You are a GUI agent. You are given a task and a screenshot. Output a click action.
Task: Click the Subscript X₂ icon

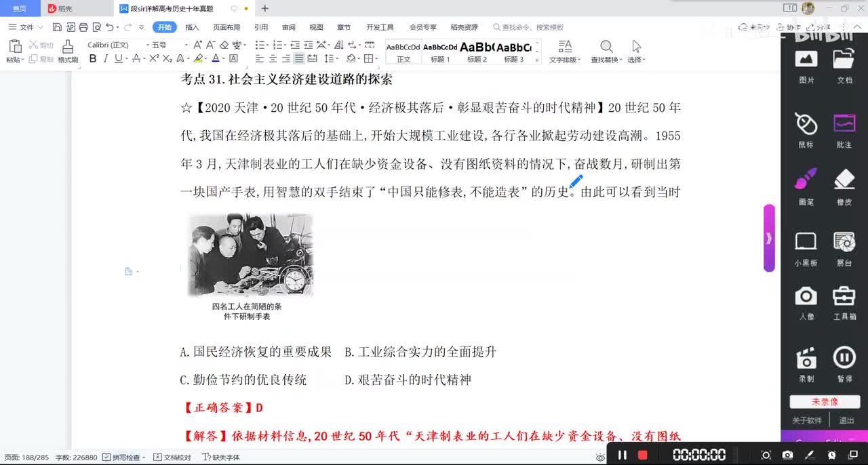tap(166, 59)
